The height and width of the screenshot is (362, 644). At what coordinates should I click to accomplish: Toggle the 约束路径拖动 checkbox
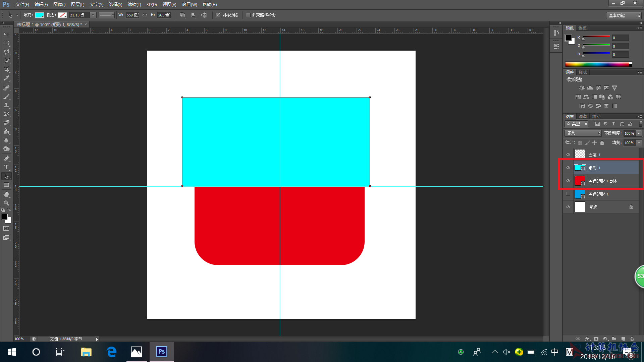click(x=248, y=15)
